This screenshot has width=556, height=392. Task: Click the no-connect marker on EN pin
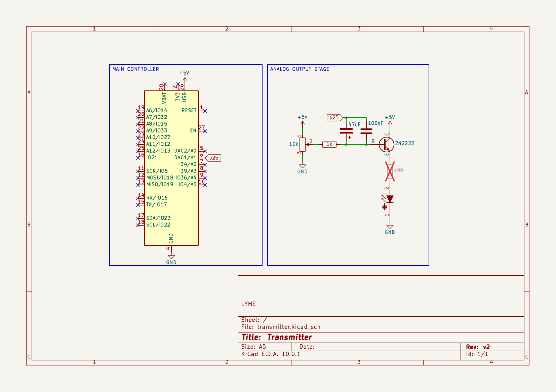click(x=205, y=131)
